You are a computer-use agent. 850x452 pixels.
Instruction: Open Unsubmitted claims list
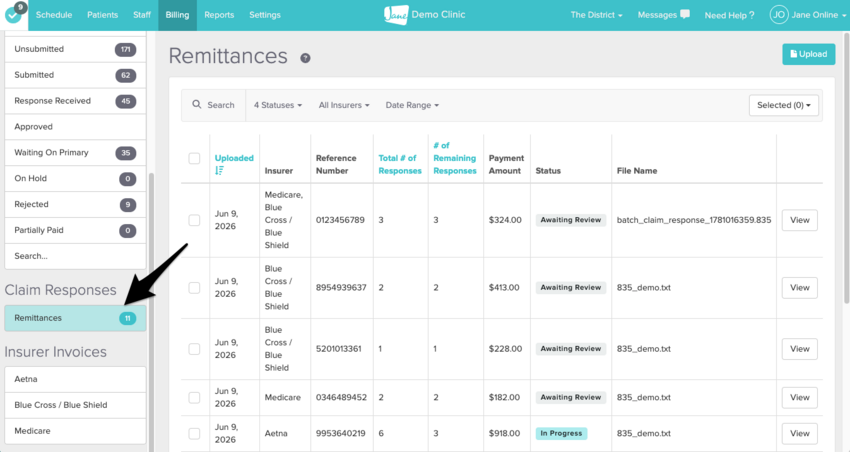[75, 49]
